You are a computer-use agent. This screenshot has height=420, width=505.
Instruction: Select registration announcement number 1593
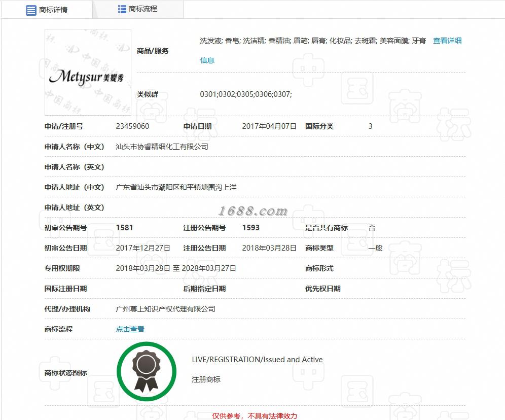point(251,228)
